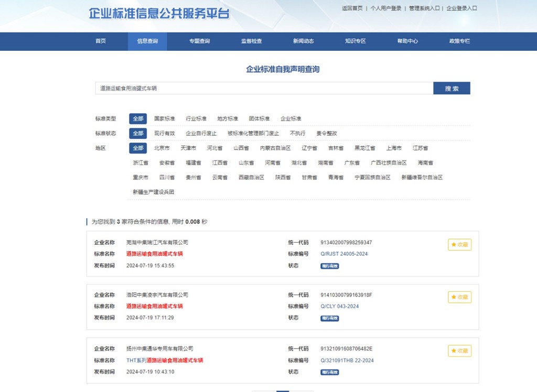
Task: Click the 收藏 star for 洛阳中集凌宇汽车有限公司
Action: [x=459, y=297]
